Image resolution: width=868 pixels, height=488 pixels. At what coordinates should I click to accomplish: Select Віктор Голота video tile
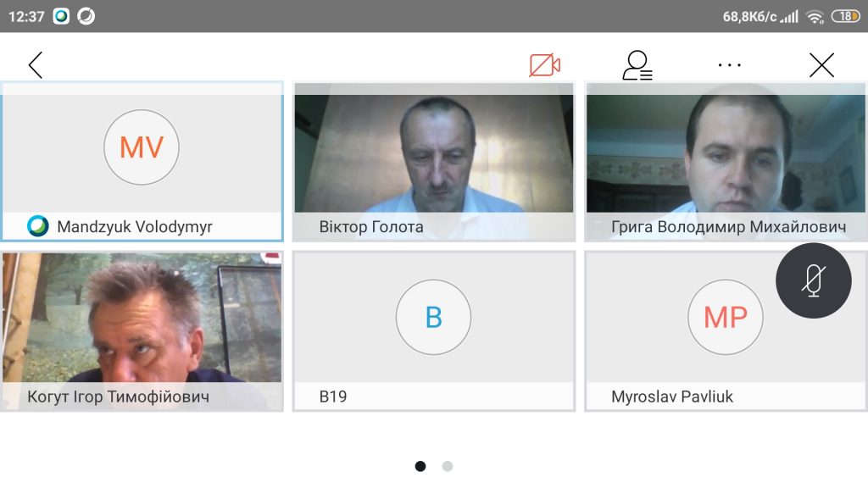(x=434, y=162)
